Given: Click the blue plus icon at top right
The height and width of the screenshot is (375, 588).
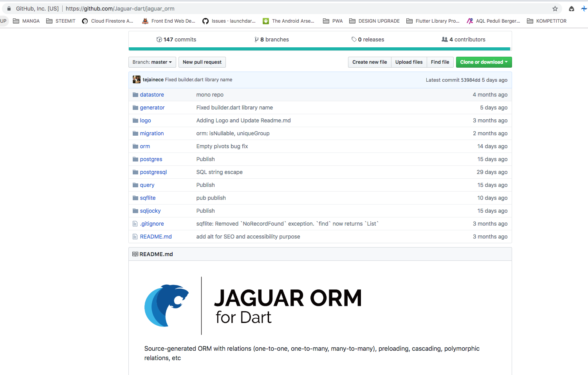Looking at the screenshot, I should (x=584, y=9).
